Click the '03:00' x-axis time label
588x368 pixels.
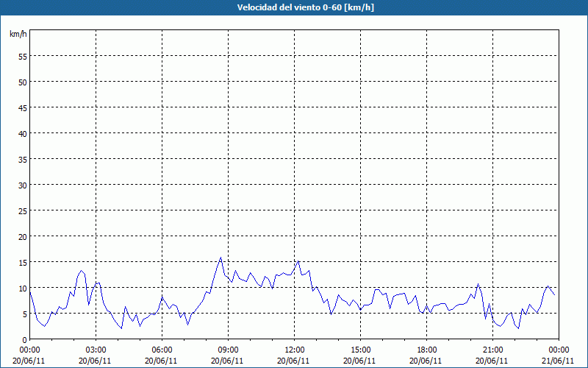[96, 350]
